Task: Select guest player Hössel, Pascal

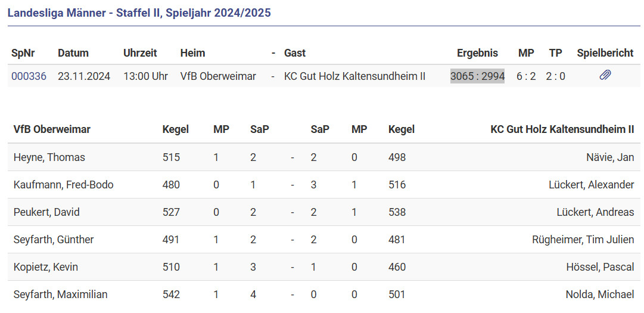Action: [600, 267]
